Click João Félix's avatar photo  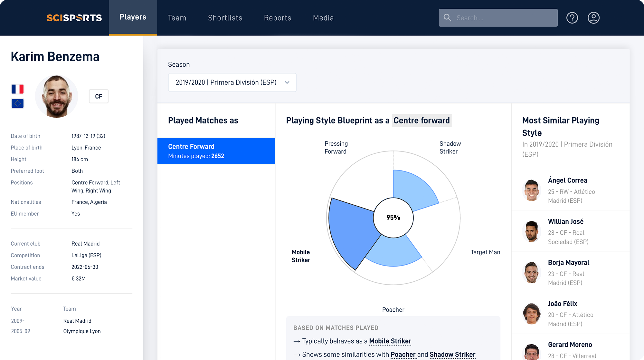532,313
